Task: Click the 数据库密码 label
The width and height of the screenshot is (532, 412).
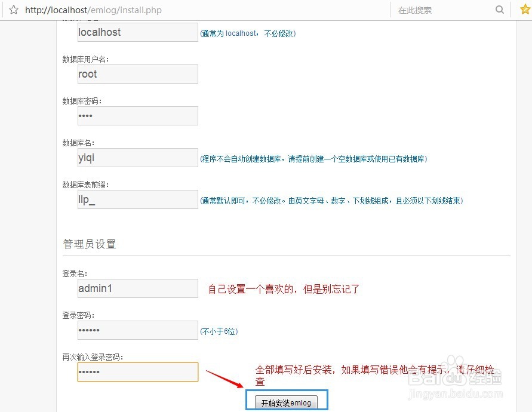Action: tap(82, 101)
